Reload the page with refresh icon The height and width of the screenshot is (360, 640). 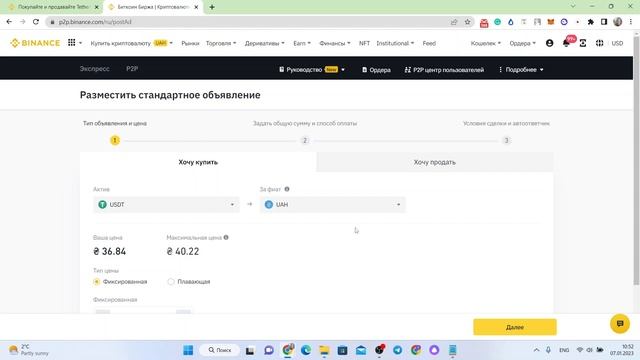click(x=36, y=22)
